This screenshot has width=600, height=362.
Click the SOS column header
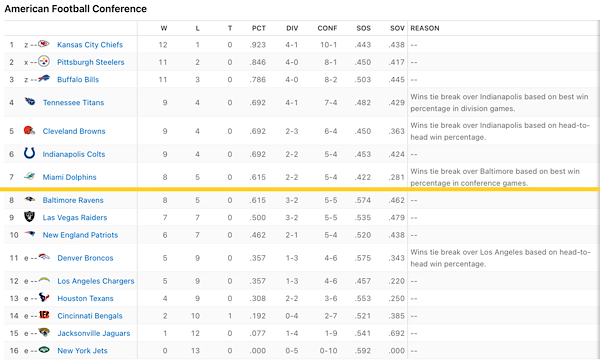click(x=364, y=28)
